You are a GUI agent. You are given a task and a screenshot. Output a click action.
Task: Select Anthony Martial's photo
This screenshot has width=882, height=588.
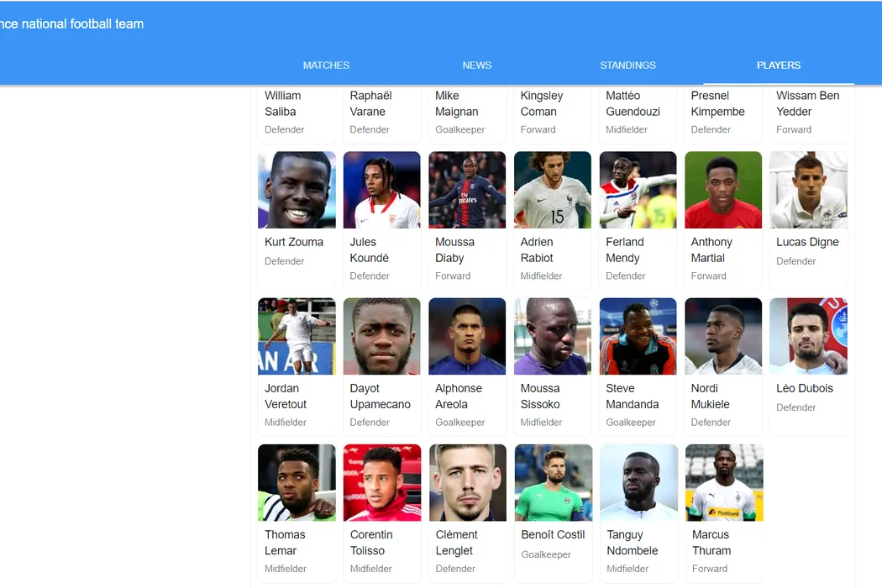coord(722,190)
